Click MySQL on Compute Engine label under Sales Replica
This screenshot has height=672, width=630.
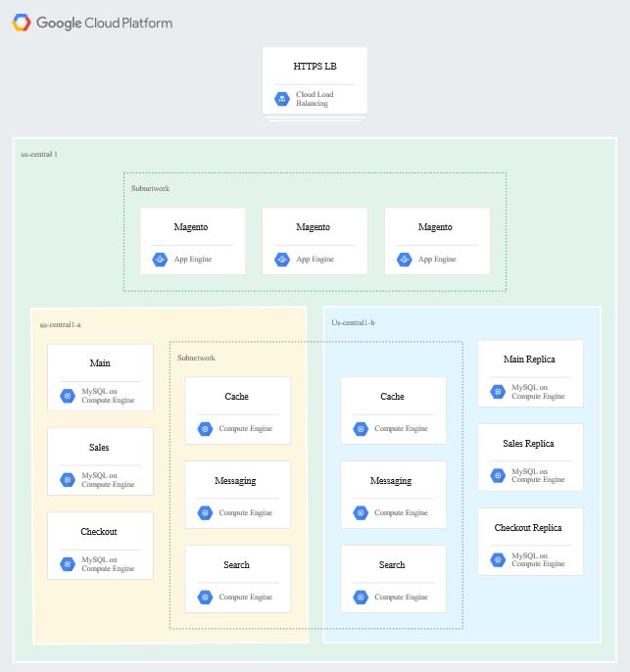[x=538, y=475]
